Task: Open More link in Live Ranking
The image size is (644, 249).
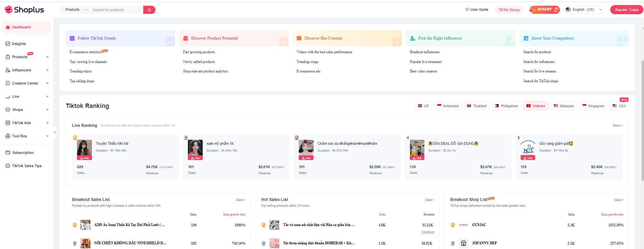Action: coord(617,126)
